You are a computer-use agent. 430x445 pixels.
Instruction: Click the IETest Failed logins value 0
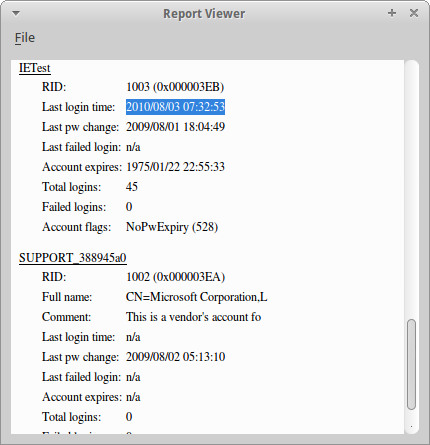pos(129,207)
